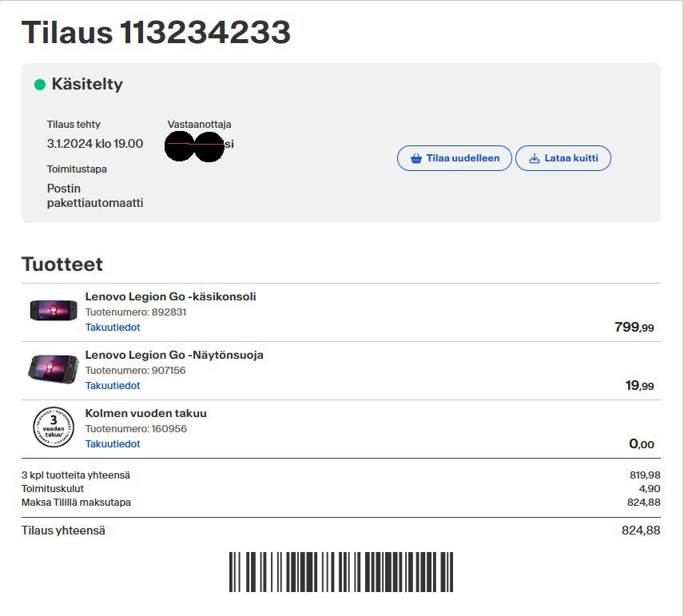Image resolution: width=684 pixels, height=616 pixels.
Task: Click the barcode at the bottom
Action: (341, 572)
